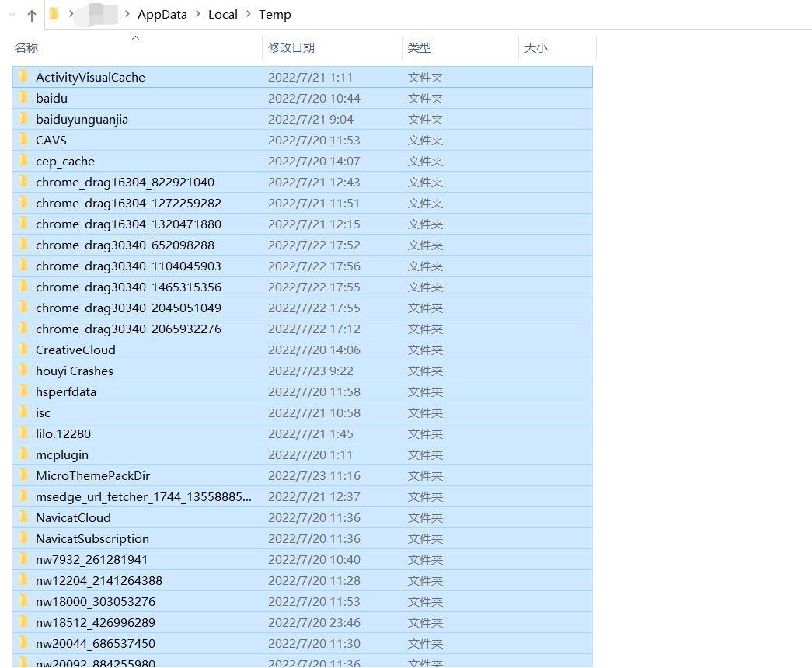
Task: Click folder icon of CreativeCloud
Action: click(x=24, y=349)
